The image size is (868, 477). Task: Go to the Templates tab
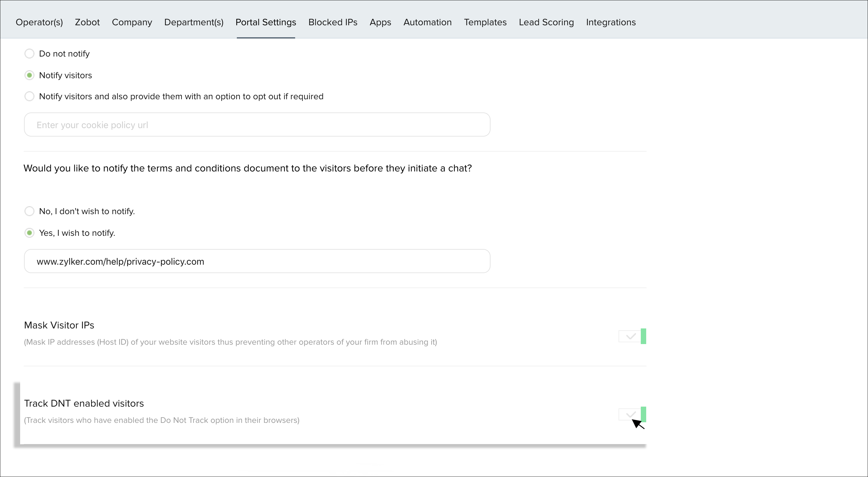coord(485,22)
